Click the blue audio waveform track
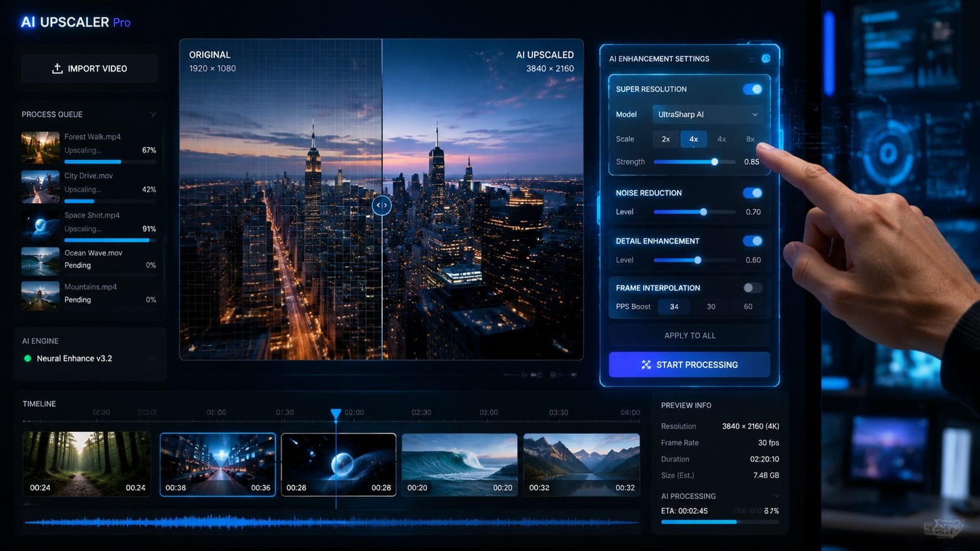 (331, 522)
